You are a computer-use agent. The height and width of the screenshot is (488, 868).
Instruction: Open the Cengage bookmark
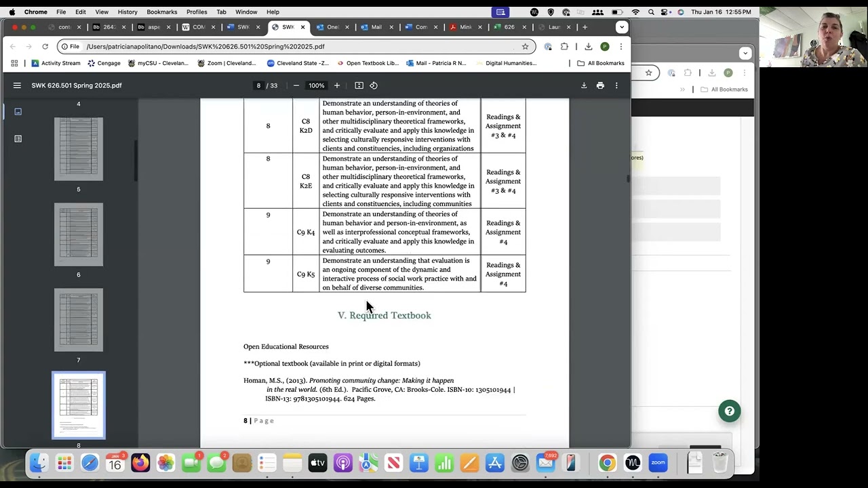pos(104,63)
